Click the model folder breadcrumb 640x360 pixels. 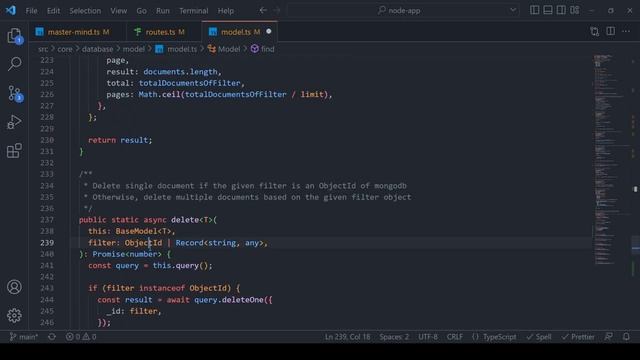point(134,49)
